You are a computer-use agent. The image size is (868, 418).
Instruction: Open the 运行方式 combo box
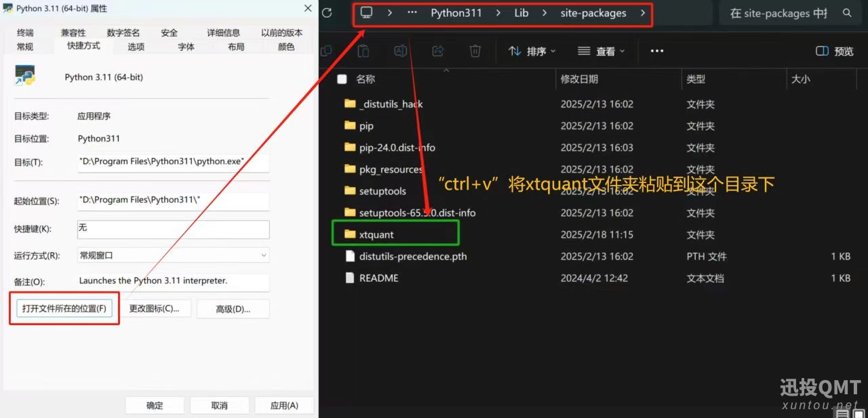pos(174,255)
